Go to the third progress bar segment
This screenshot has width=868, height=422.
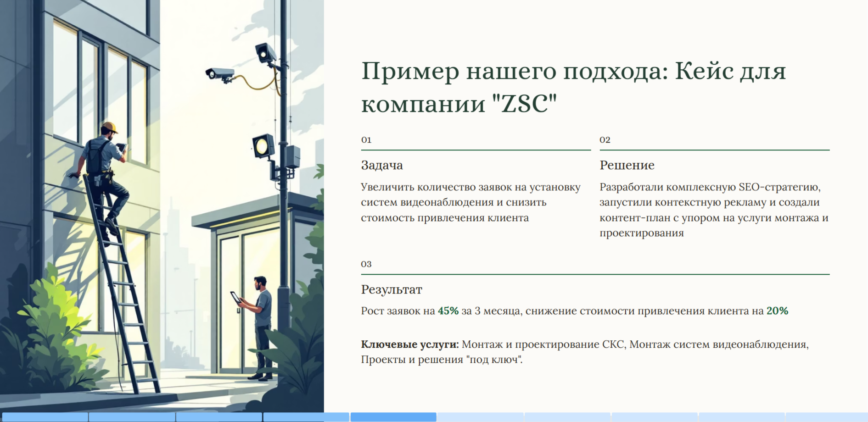(219, 417)
